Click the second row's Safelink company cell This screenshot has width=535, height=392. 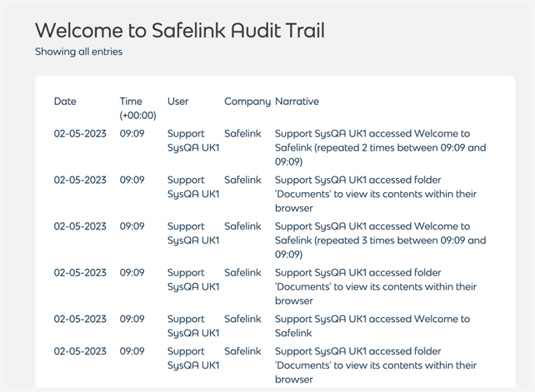click(x=243, y=180)
